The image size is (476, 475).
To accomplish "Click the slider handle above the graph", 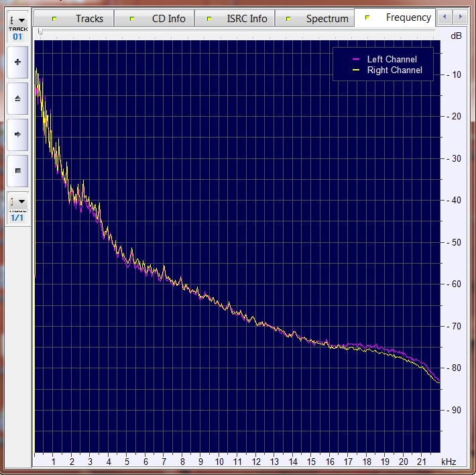I will coord(41,32).
